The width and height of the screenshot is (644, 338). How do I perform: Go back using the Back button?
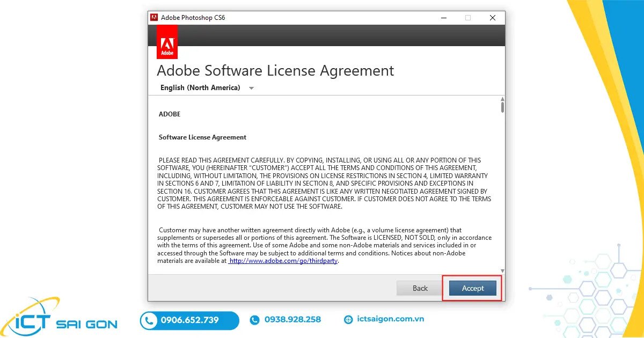(419, 288)
